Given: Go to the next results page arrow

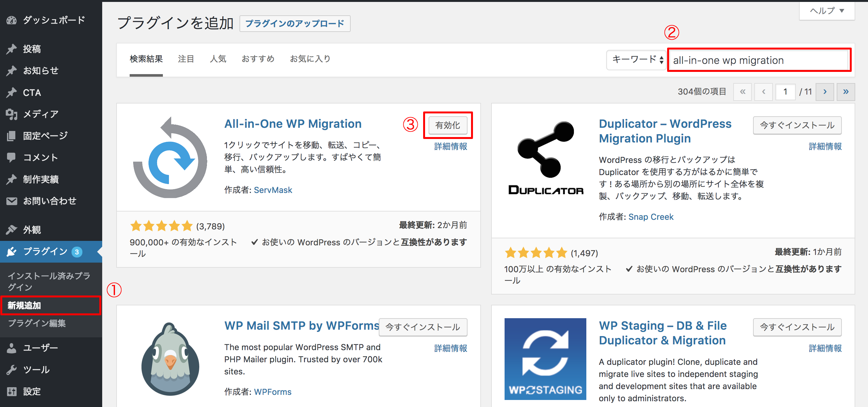Looking at the screenshot, I should pyautogui.click(x=825, y=92).
